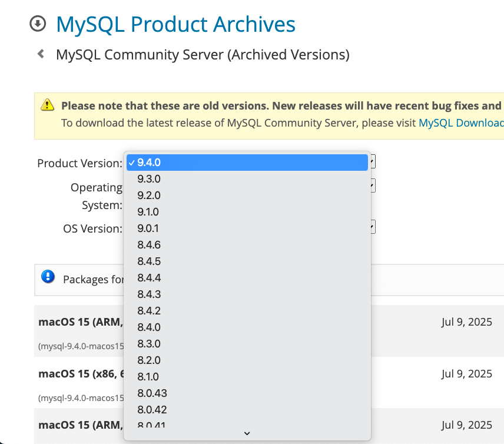Image resolution: width=504 pixels, height=444 pixels.
Task: Click the download circle icon beside MySQL Product Archives
Action: point(38,24)
